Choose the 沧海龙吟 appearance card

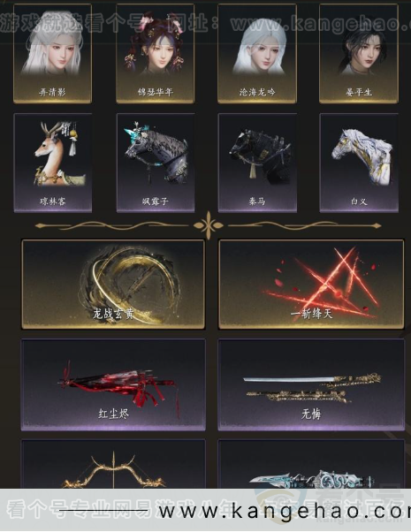[257, 53]
